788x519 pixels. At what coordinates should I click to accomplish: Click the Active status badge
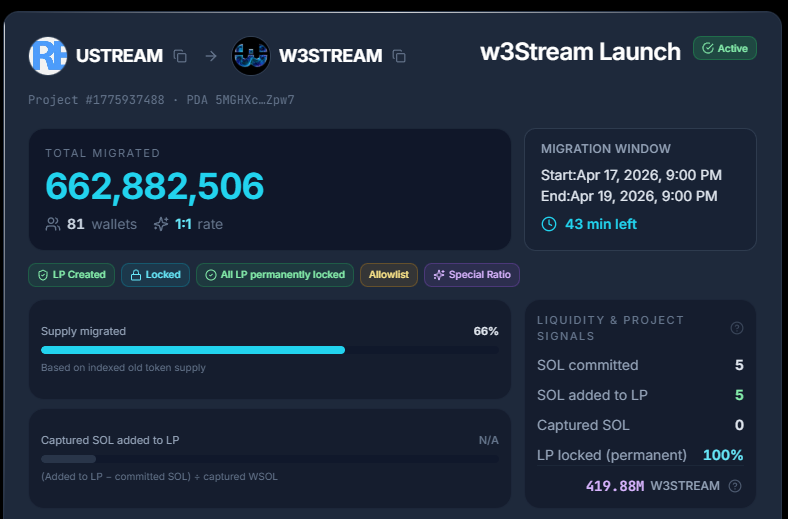tap(725, 48)
